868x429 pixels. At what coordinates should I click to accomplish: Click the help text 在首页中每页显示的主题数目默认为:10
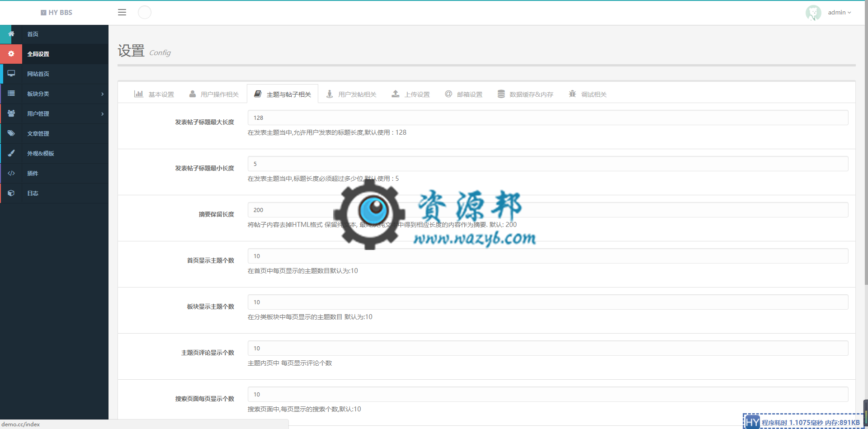tap(303, 271)
